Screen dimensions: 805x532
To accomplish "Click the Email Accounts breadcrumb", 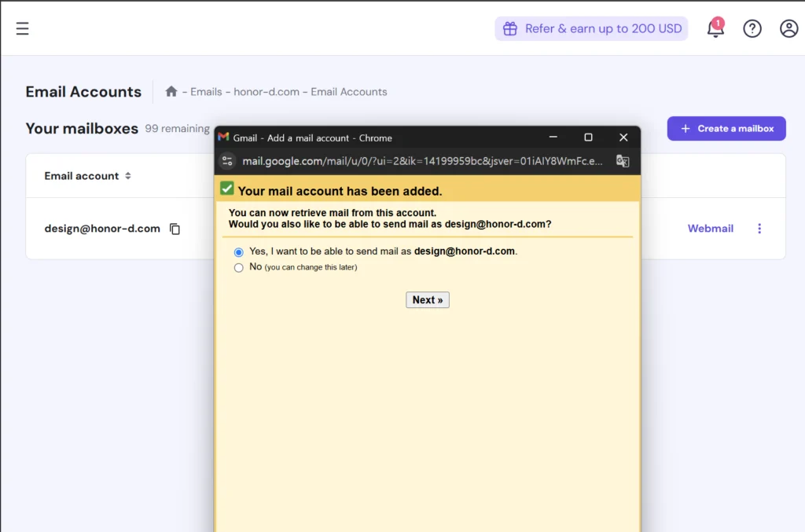I will pos(348,92).
